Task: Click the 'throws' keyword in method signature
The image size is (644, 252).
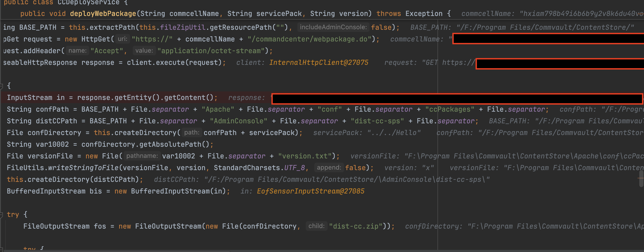Action: 389,14
